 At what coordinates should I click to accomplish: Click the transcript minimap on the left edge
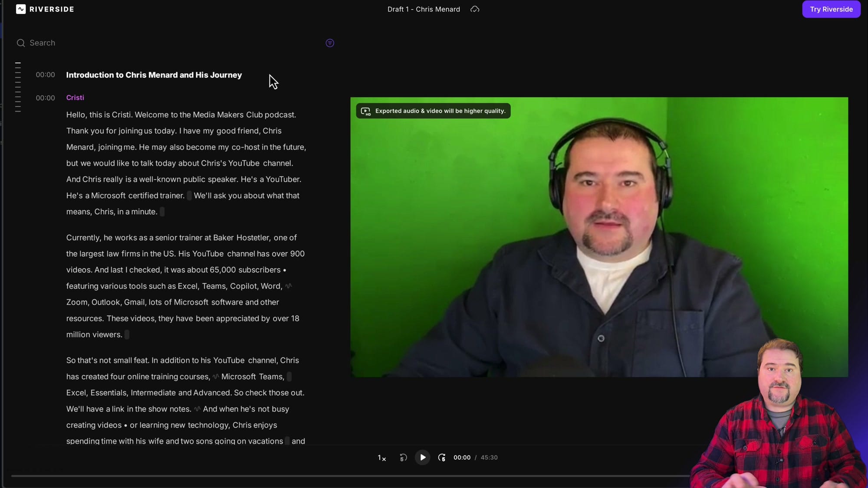click(18, 85)
